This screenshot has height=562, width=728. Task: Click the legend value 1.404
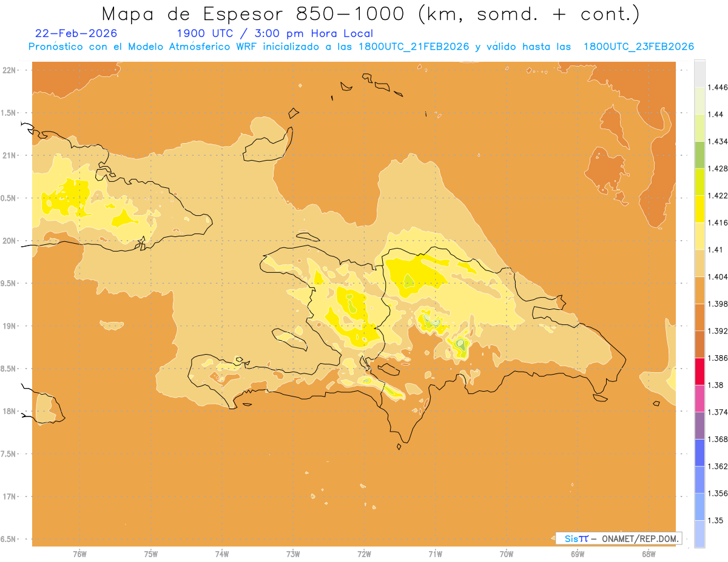(718, 276)
